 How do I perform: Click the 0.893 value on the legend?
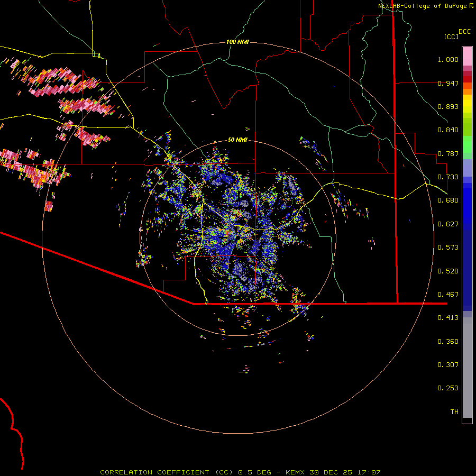pyautogui.click(x=448, y=106)
